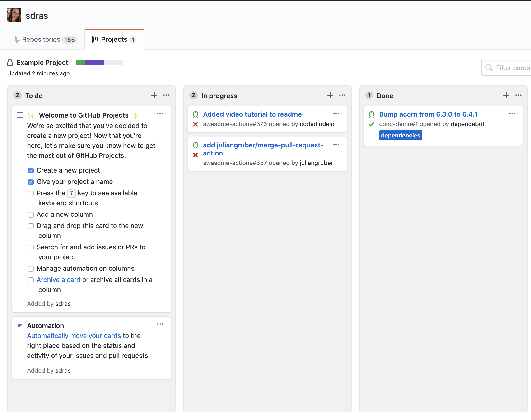Click the pull request icon on the video tutorial card
The image size is (531, 420).
tap(195, 114)
